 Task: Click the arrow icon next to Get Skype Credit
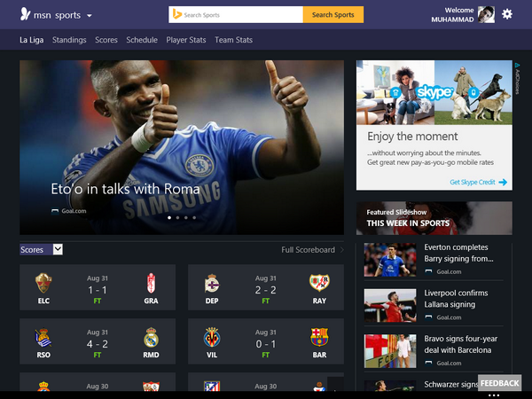(503, 182)
